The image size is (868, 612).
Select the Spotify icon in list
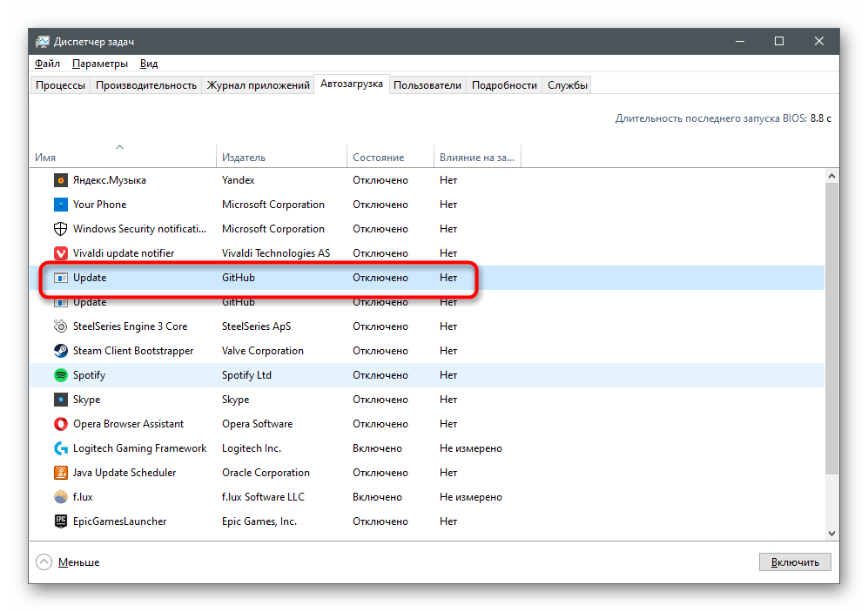coord(61,375)
